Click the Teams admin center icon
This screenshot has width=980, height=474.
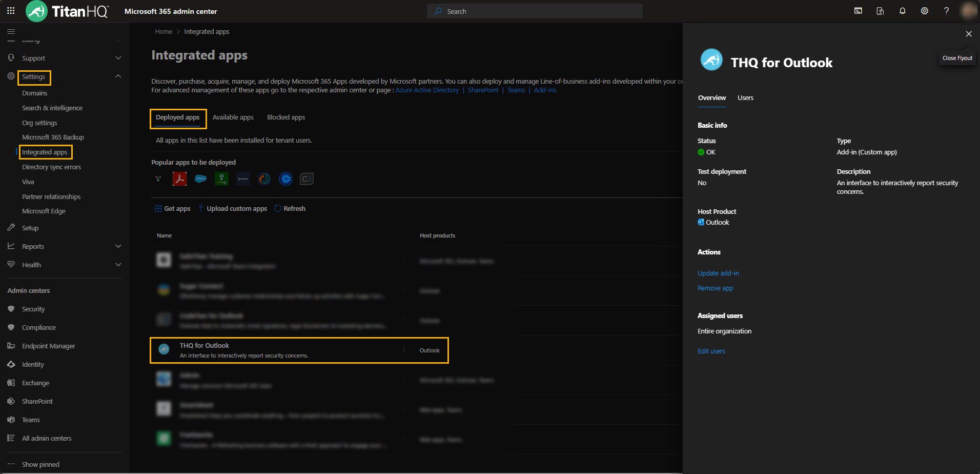point(11,420)
